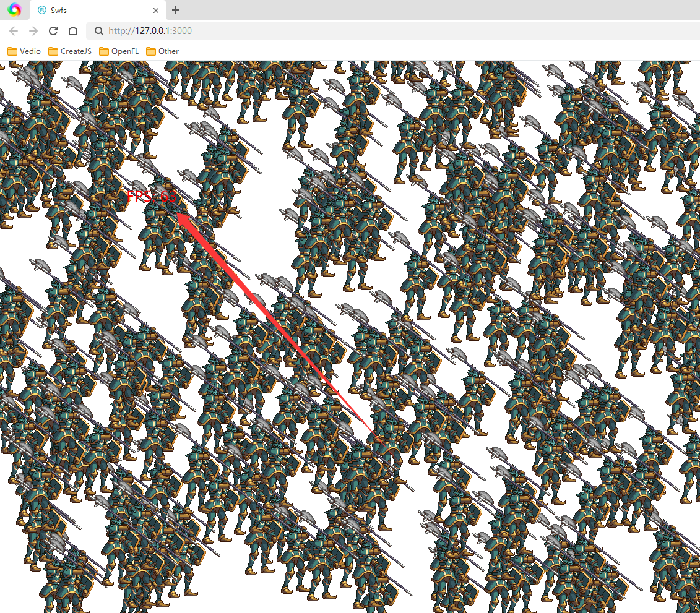Screen dimensions: 700x613
Task: Reload the current page
Action: (53, 31)
